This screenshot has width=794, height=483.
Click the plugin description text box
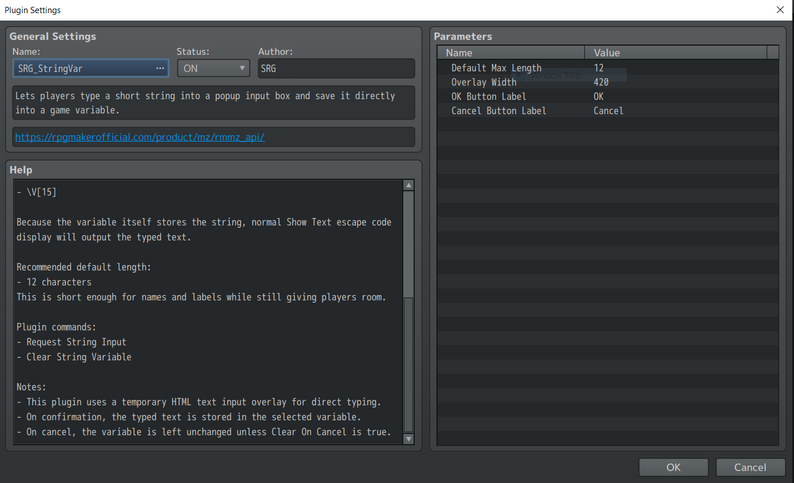[x=213, y=103]
